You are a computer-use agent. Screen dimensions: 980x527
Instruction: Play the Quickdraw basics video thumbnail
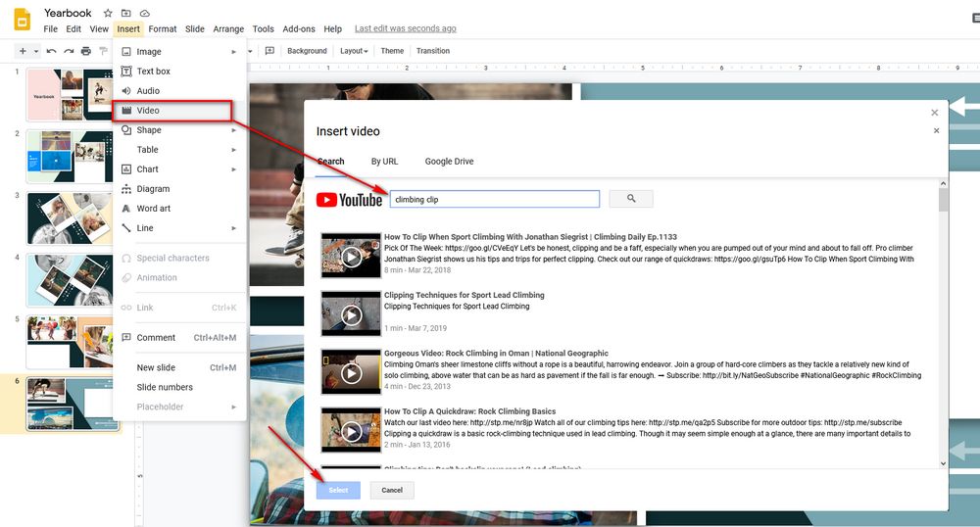[351, 431]
